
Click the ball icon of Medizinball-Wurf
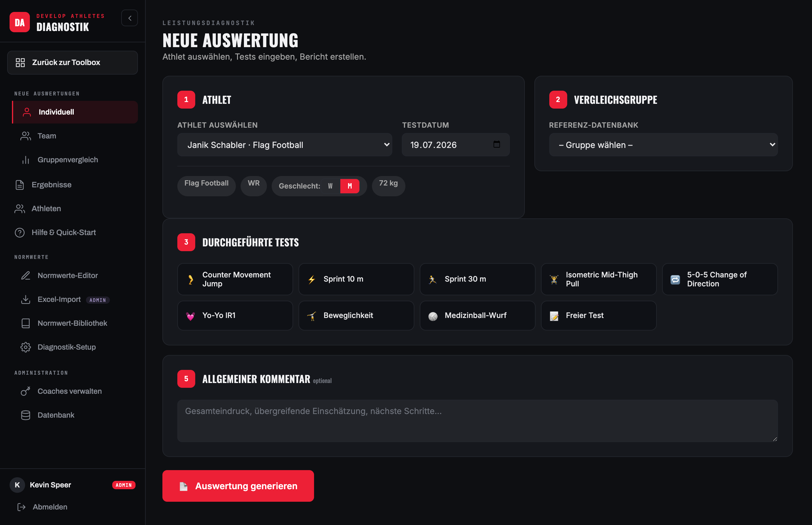(433, 316)
